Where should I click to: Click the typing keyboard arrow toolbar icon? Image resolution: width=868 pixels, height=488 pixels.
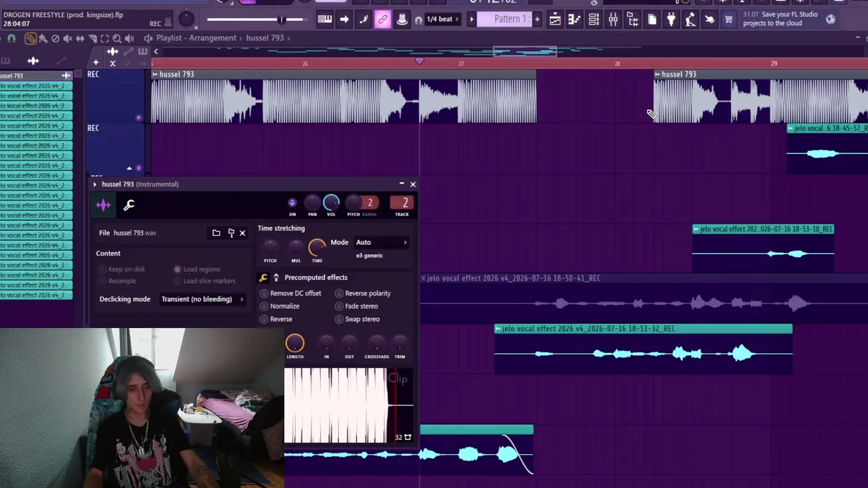click(x=344, y=20)
